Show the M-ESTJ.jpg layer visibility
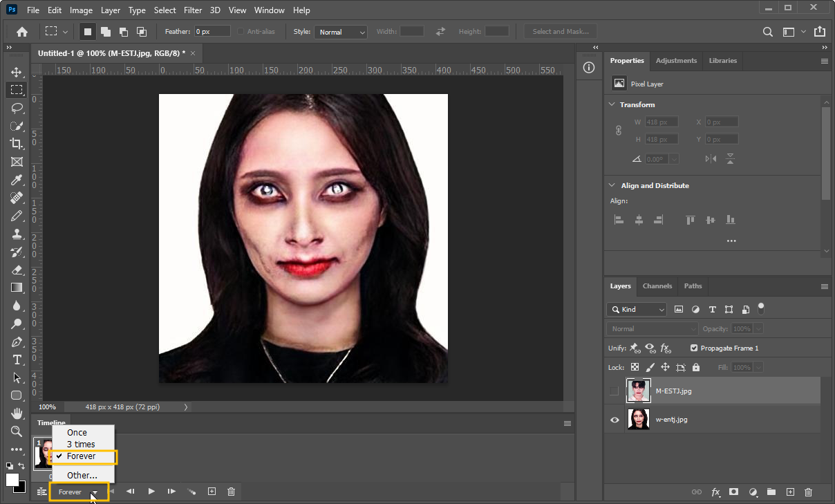The width and height of the screenshot is (835, 504). 614,391
